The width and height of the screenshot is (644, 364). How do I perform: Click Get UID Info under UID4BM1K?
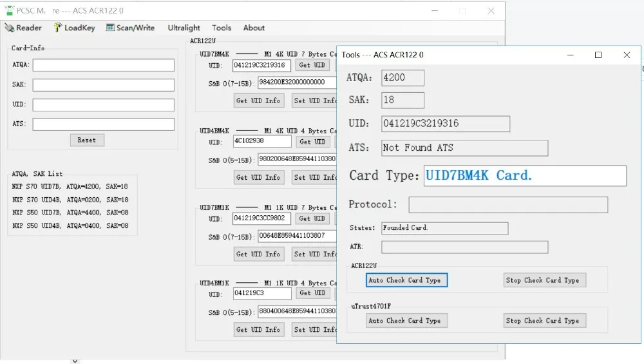pyautogui.click(x=258, y=330)
